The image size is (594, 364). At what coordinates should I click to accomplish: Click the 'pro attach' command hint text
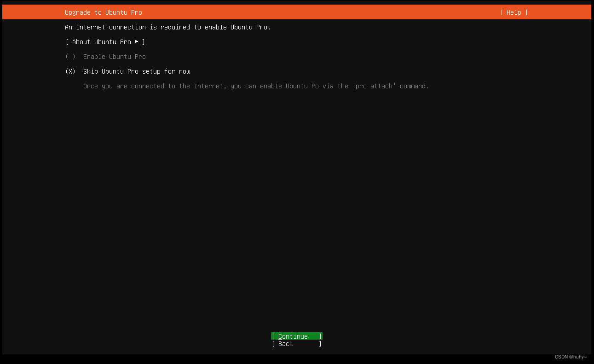256,86
